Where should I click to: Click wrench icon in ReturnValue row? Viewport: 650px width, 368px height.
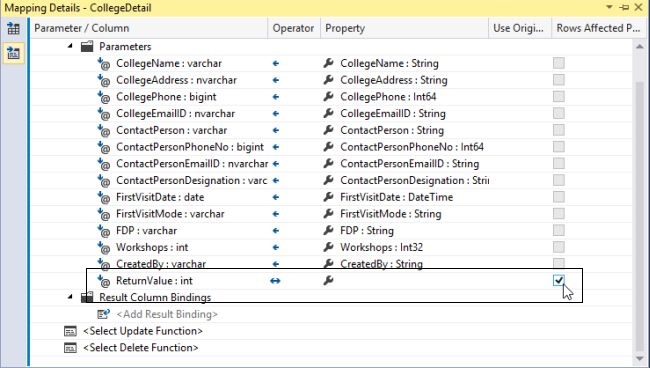coord(328,281)
